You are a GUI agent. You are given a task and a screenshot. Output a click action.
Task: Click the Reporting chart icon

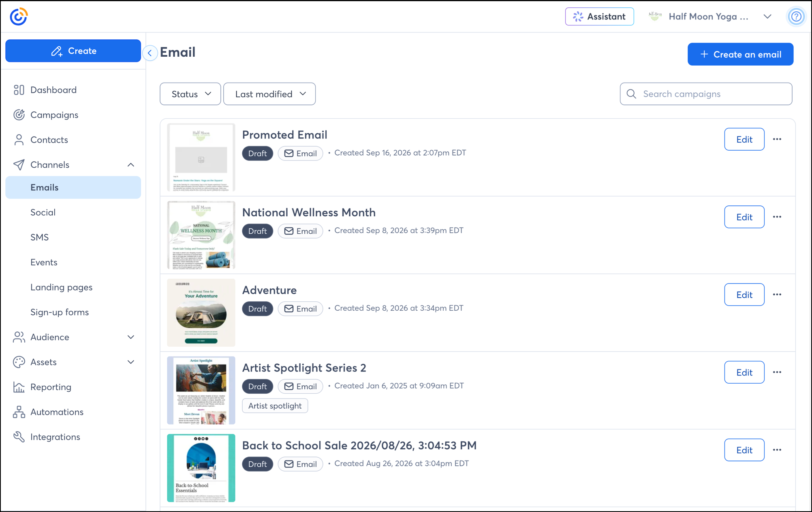tap(19, 387)
